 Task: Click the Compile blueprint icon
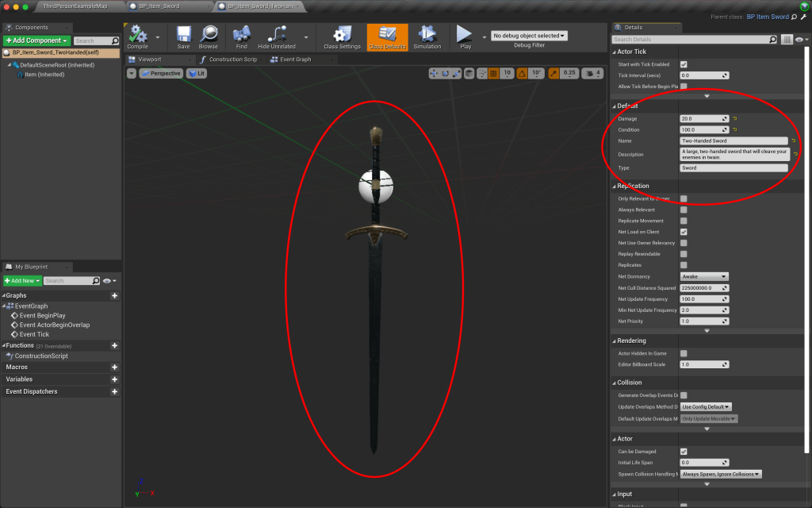click(x=137, y=33)
